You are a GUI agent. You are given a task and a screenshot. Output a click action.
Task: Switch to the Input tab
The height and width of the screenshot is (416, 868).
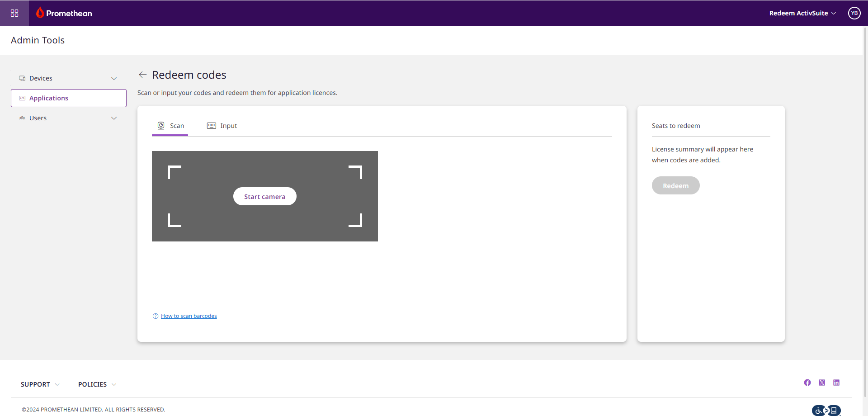(x=222, y=126)
